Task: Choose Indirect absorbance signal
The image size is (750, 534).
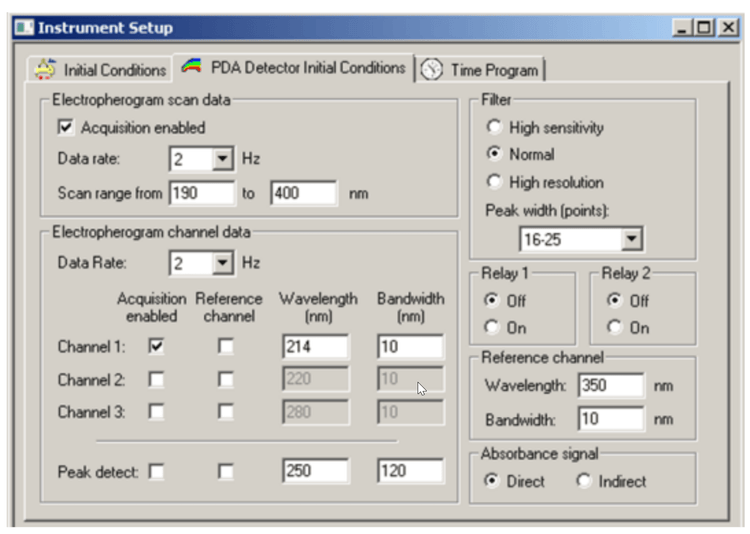Action: (583, 481)
